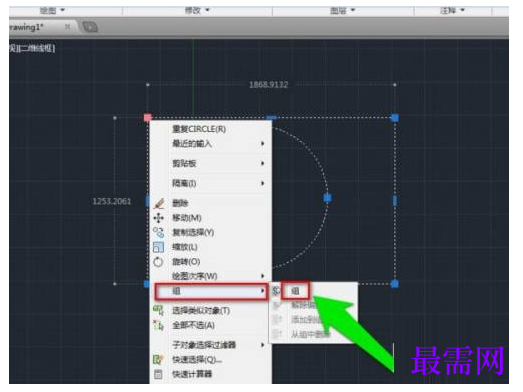Click the copy selection icon for 复制选择(Y)
This screenshot has width=523, height=392.
point(159,233)
